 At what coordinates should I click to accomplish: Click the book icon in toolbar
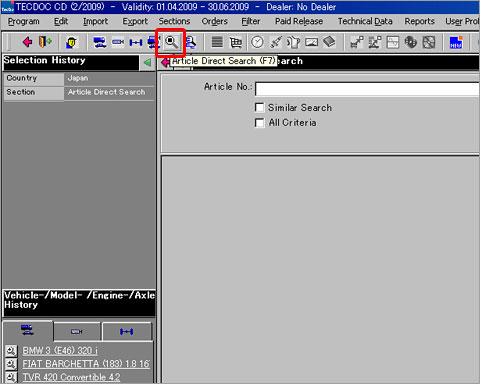[329, 42]
